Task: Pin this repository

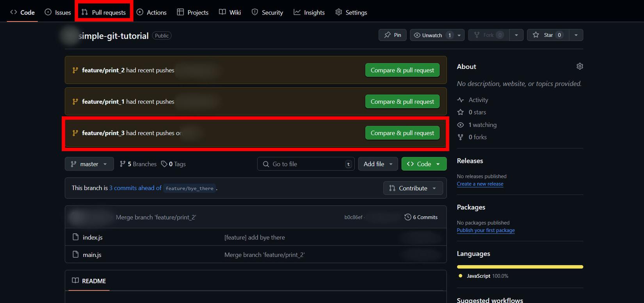Action: tap(393, 35)
